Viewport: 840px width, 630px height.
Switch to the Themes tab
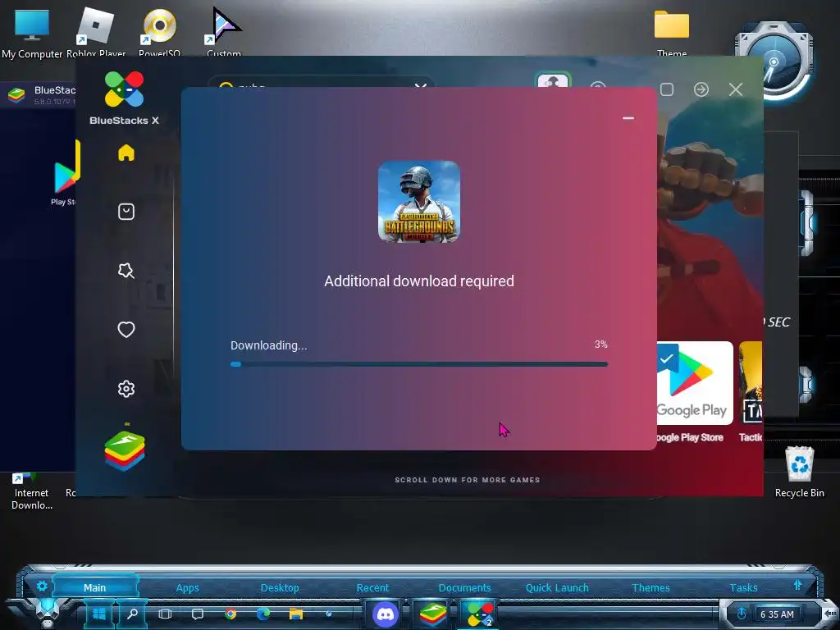click(x=651, y=587)
